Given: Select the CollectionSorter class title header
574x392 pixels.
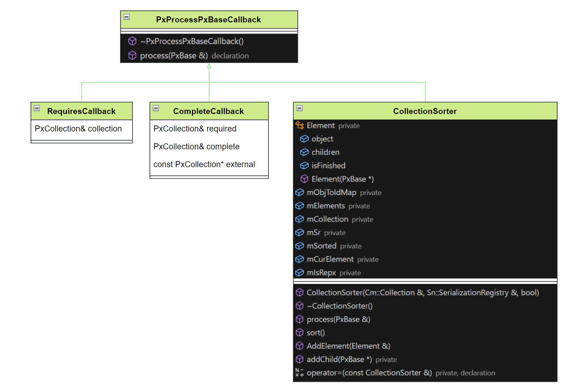Looking at the screenshot, I should (425, 111).
